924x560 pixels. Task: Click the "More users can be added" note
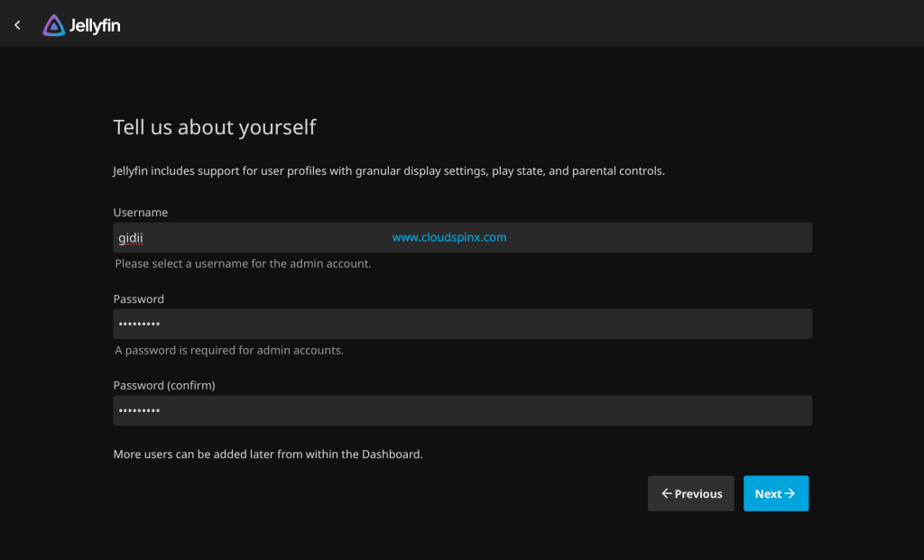[x=268, y=454]
